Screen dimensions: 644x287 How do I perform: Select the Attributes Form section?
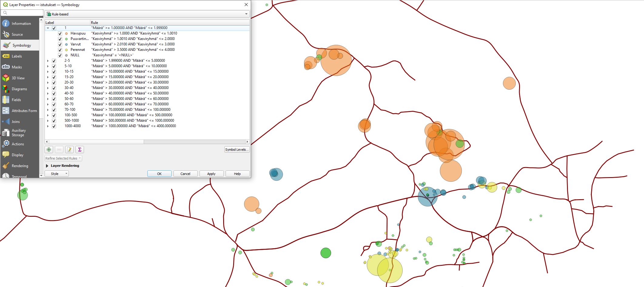tap(24, 111)
